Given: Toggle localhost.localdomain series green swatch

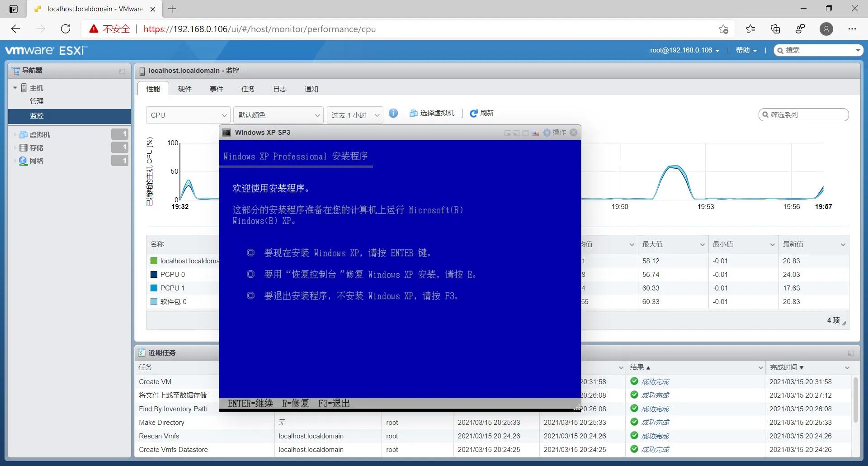Looking at the screenshot, I should click(154, 261).
